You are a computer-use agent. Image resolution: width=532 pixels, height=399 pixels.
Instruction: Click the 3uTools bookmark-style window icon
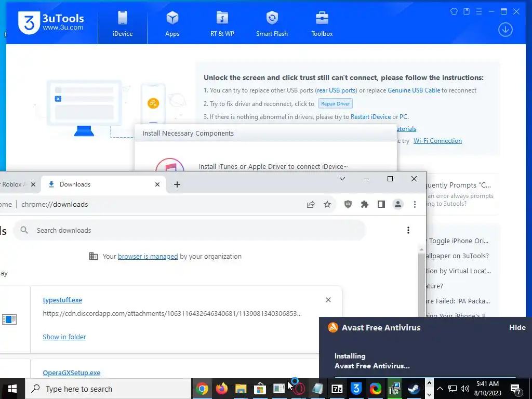tap(467, 11)
